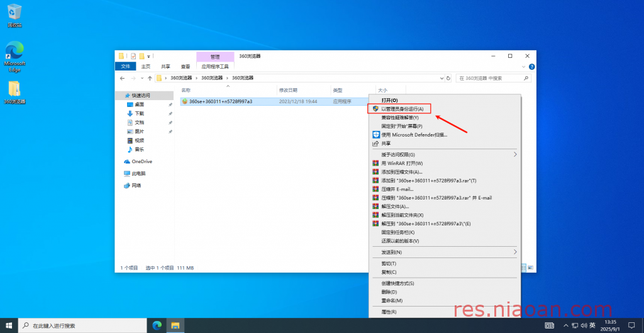Viewport: 644px width, 333px height.
Task: Click the network tray icon
Action: pyautogui.click(x=575, y=325)
